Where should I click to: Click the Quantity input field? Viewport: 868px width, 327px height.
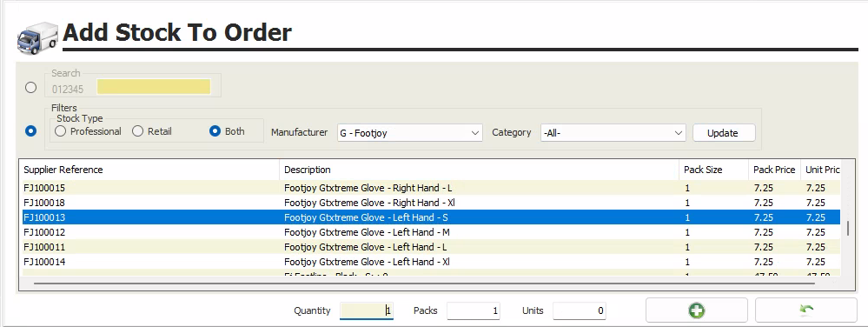pos(367,311)
